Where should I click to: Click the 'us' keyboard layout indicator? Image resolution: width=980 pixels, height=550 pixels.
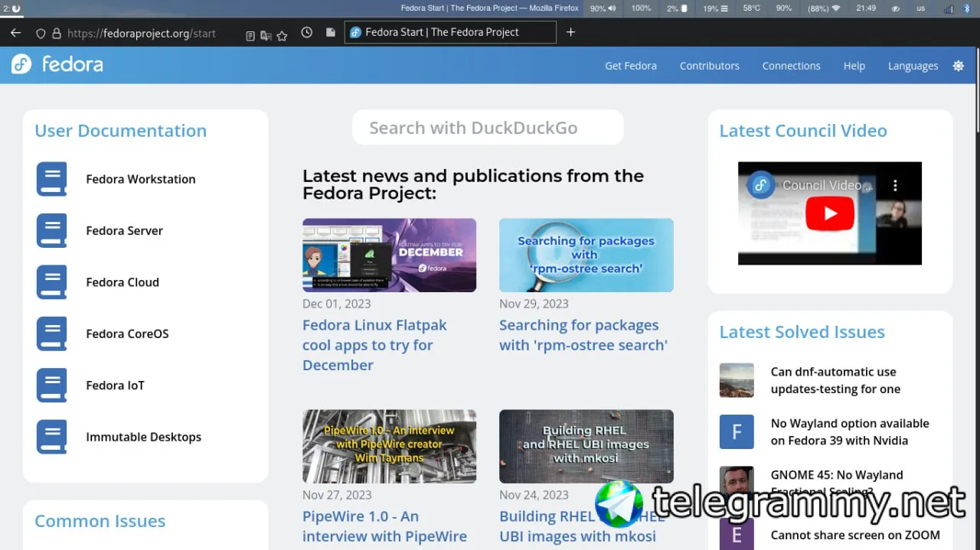tap(921, 8)
